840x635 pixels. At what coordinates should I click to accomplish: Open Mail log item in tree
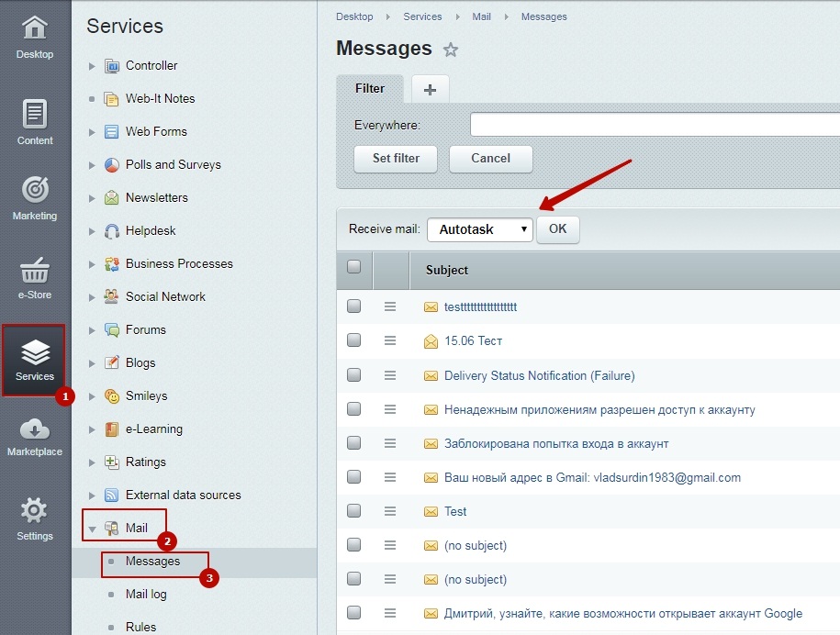click(x=146, y=595)
